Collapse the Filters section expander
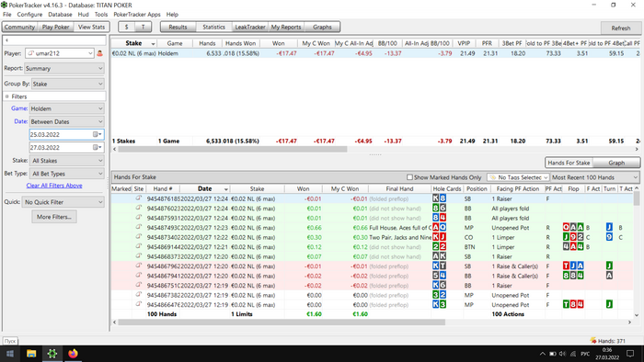This screenshot has width=644, height=362. [7, 96]
